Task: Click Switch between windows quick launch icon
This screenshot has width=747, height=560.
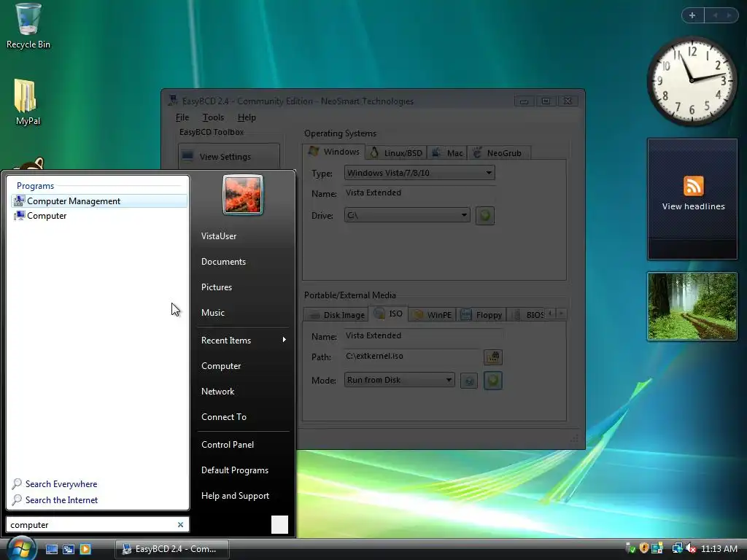Action: (69, 549)
